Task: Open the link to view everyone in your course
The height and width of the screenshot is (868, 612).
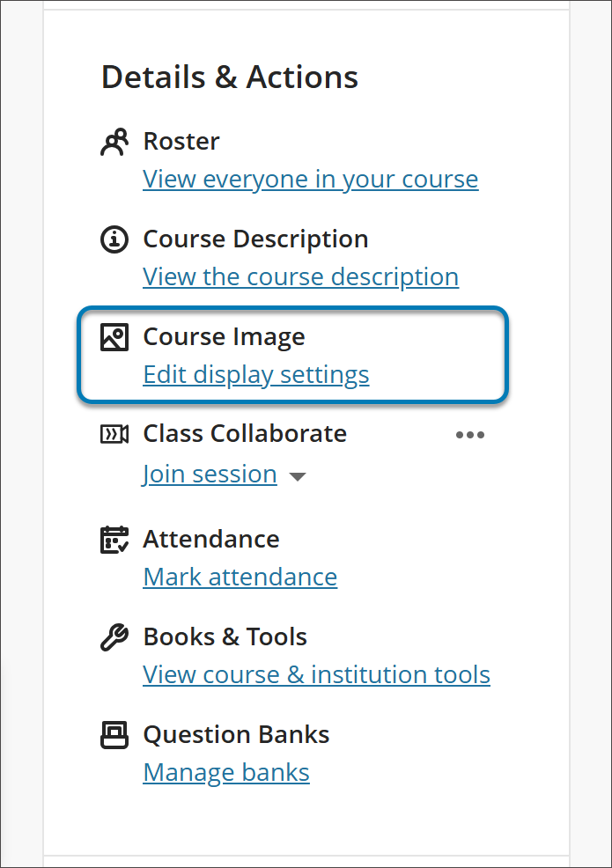Action: [x=310, y=179]
